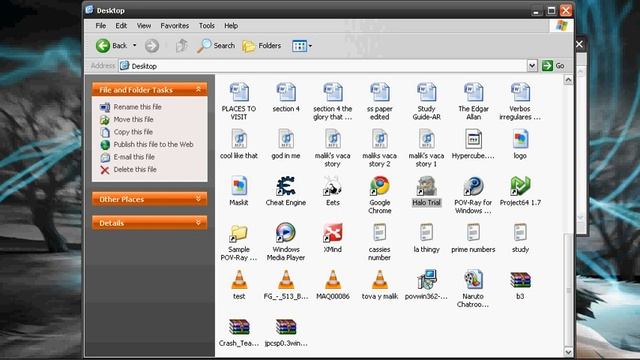The width and height of the screenshot is (640, 360).
Task: Select the Halo Trial shortcut
Action: click(x=427, y=186)
